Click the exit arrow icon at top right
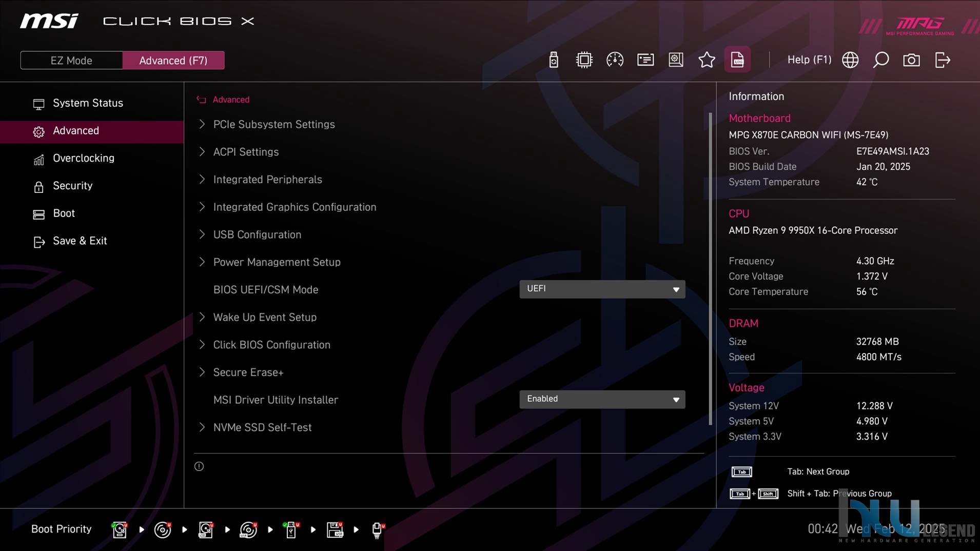This screenshot has width=980, height=551. coord(943,60)
